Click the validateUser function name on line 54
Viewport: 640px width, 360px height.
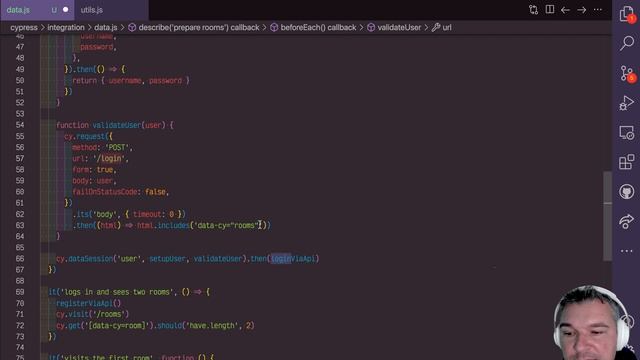pyautogui.click(x=117, y=125)
